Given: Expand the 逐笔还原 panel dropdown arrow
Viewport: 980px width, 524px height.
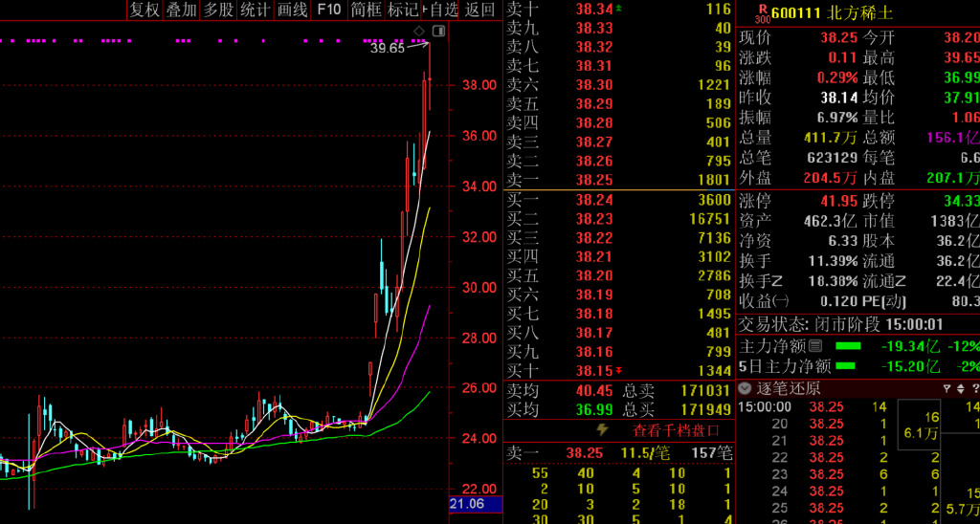Looking at the screenshot, I should coord(745,388).
